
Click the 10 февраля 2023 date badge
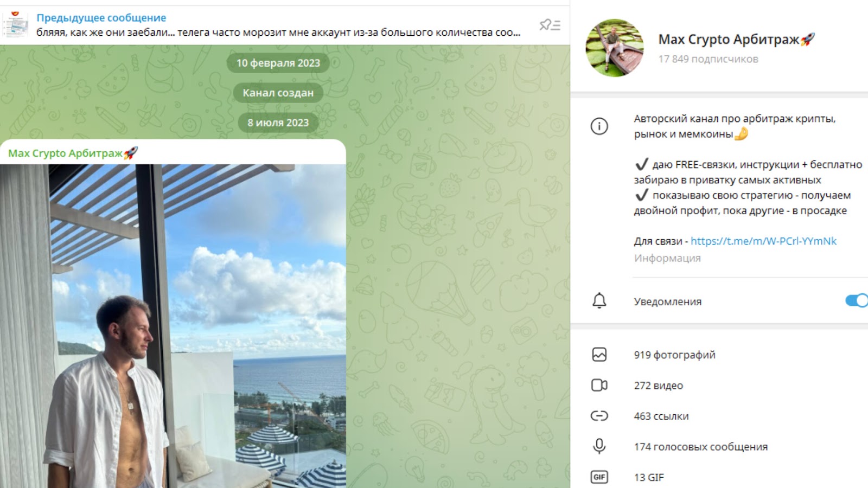[278, 63]
